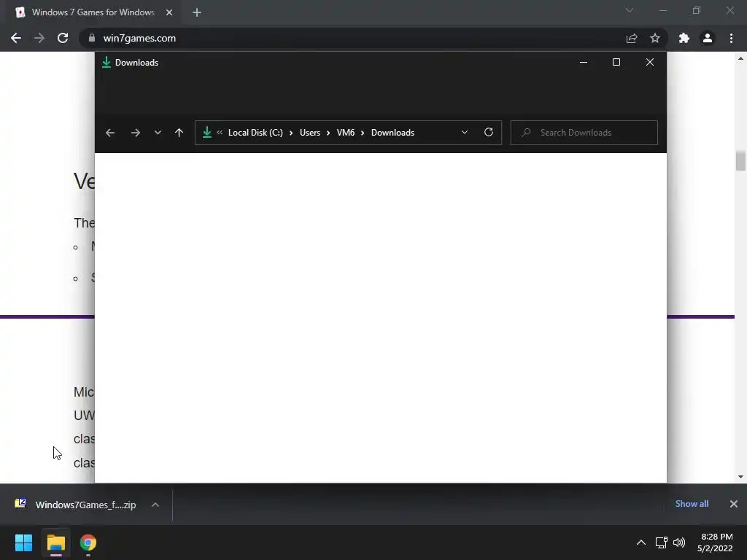Viewport: 747px width, 560px height.
Task: Go back in Chrome browser history
Action: click(16, 38)
